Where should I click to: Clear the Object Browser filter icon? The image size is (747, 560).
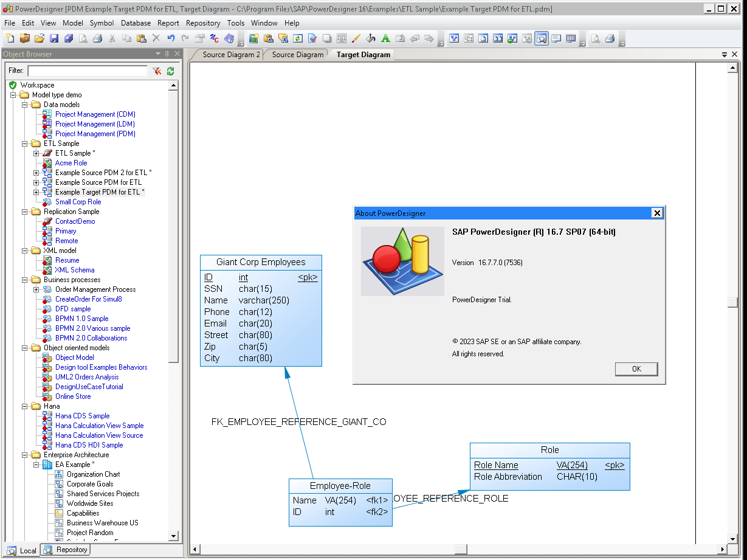click(x=157, y=71)
